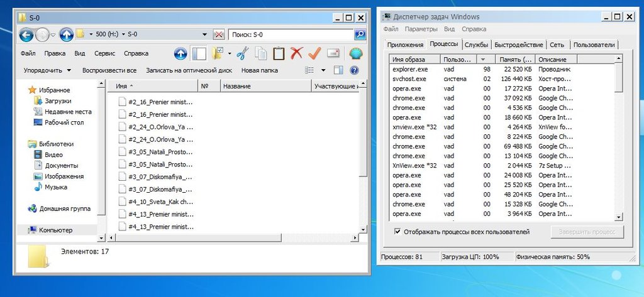Click the process list vertical scrollbar

619,78
